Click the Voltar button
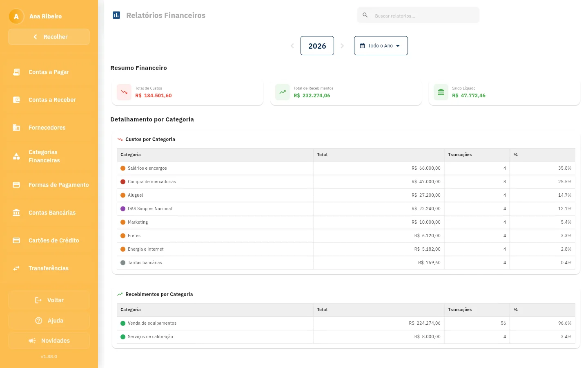Screen dimensions: 588x368 click(x=49, y=300)
